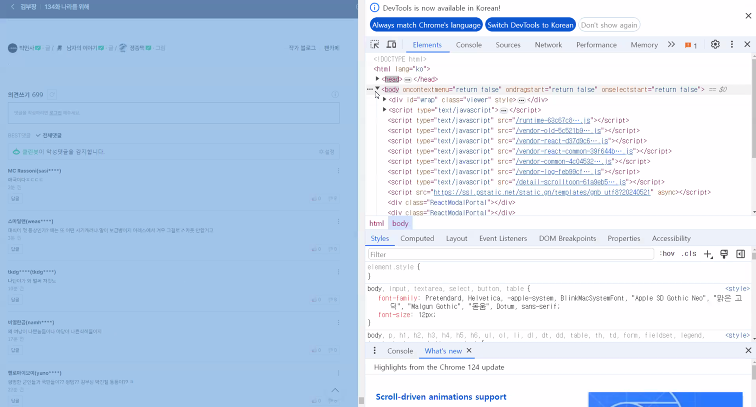The image size is (756, 407).
Task: Select the Layout sub-tab
Action: click(x=457, y=238)
